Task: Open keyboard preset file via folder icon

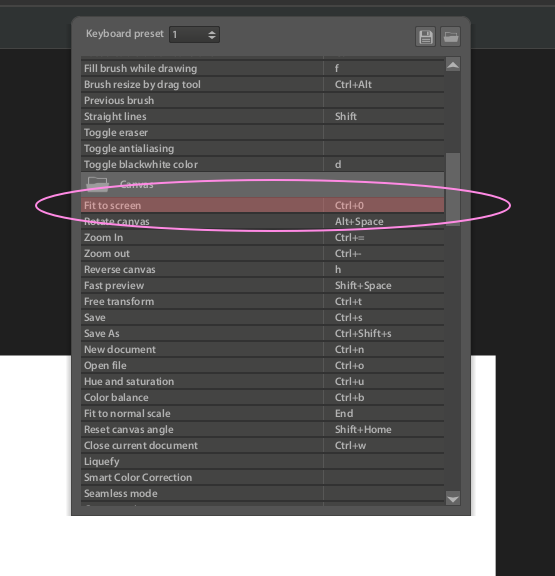Action: pyautogui.click(x=450, y=37)
